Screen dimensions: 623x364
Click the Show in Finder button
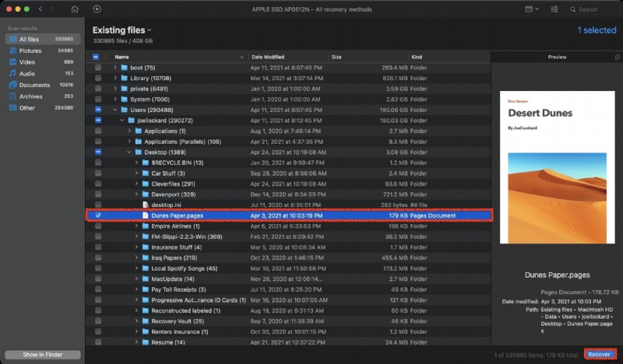43,355
